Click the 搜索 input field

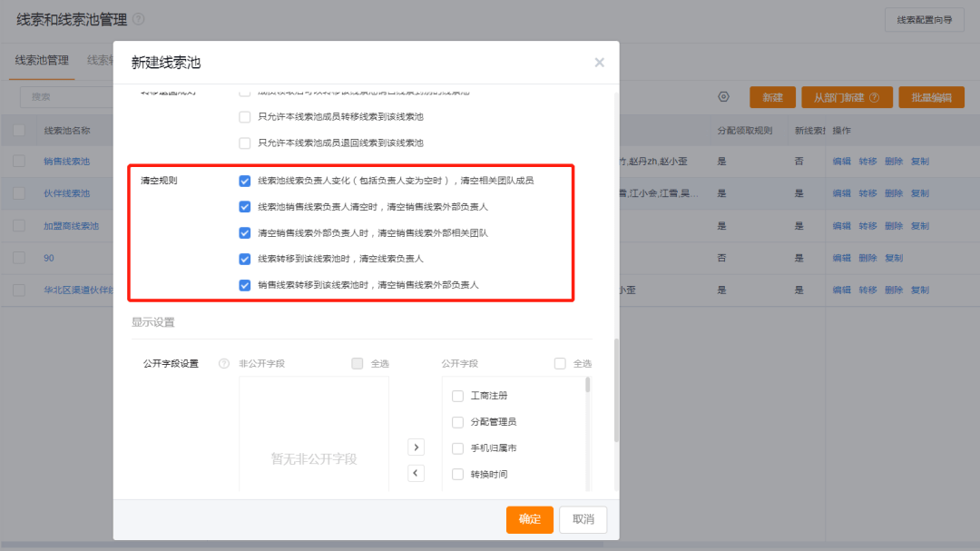click(66, 97)
